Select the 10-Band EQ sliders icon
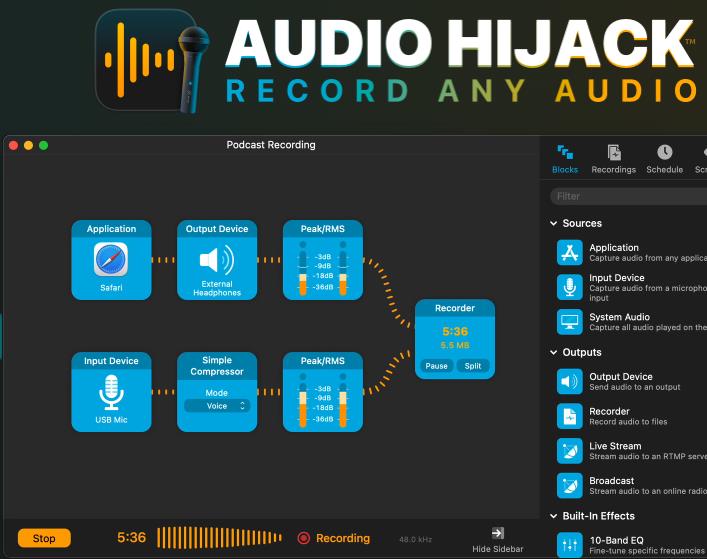This screenshot has width=707, height=559. 569,545
